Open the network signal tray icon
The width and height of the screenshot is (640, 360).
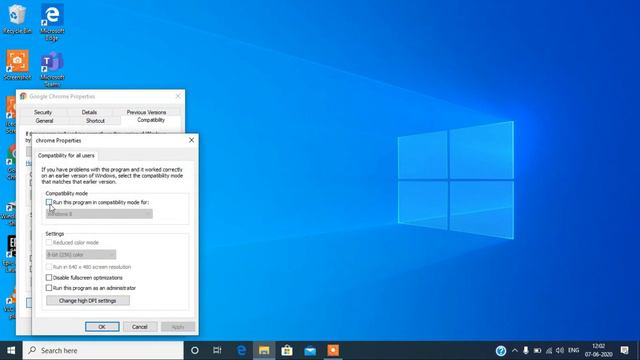(x=549, y=351)
